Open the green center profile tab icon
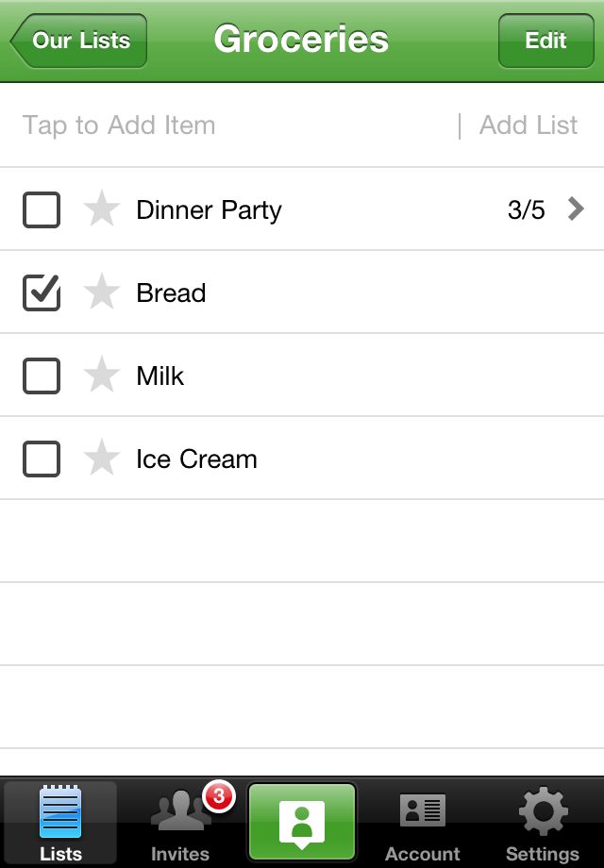The image size is (604, 868). pyautogui.click(x=302, y=822)
